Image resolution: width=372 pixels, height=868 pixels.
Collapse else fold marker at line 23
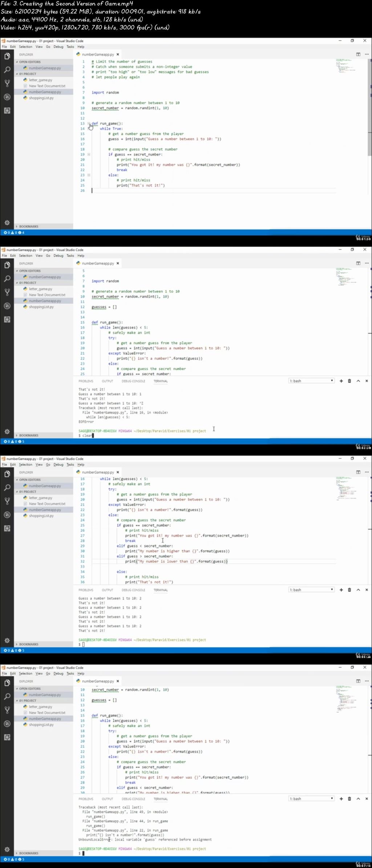click(89, 175)
